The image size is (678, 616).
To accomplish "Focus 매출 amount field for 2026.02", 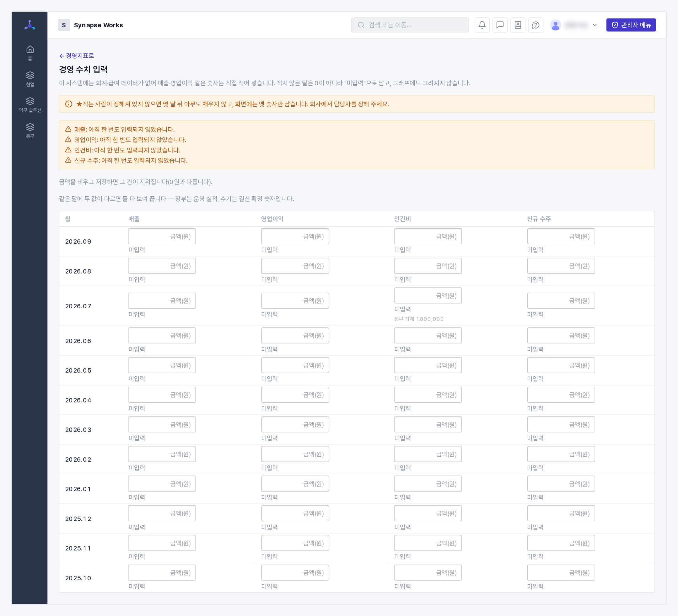I will point(162,454).
